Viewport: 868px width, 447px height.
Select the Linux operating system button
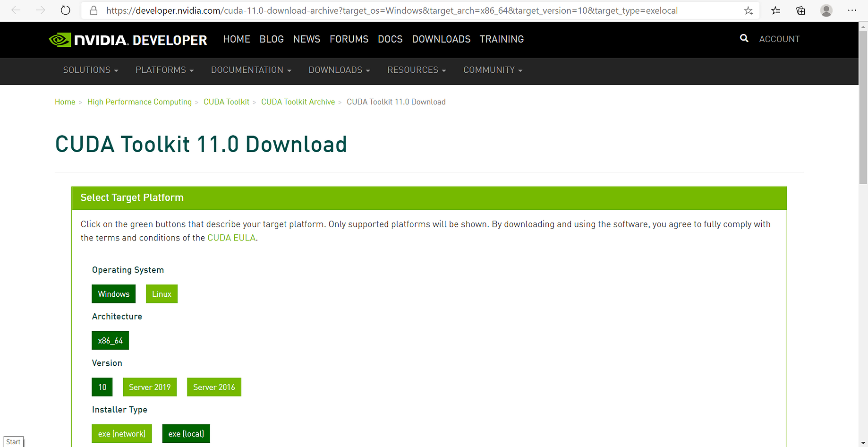[x=162, y=294]
